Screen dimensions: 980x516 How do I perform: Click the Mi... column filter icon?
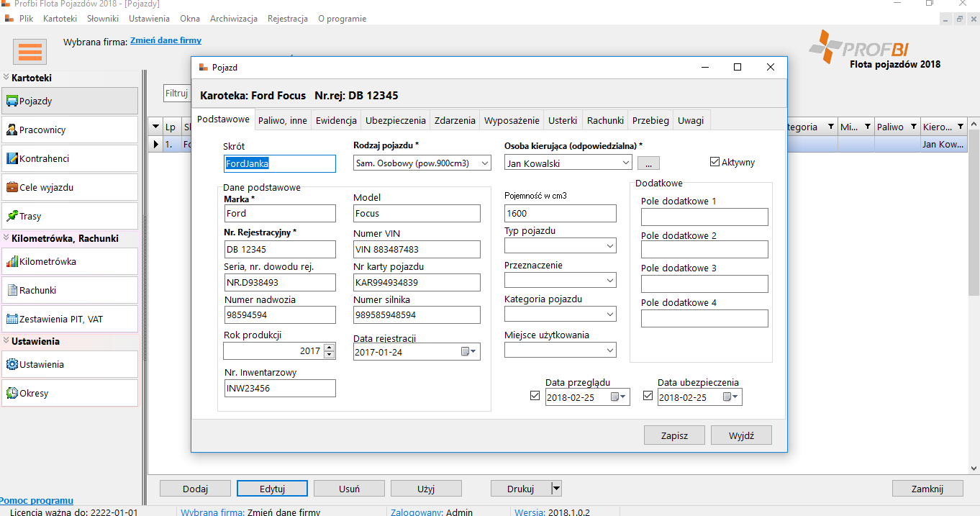pos(867,127)
